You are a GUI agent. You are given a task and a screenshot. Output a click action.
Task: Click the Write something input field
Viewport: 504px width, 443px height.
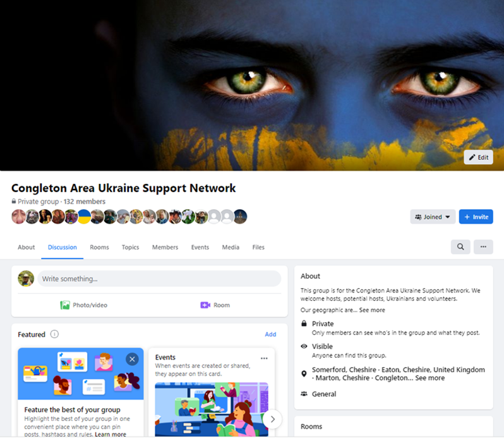159,279
